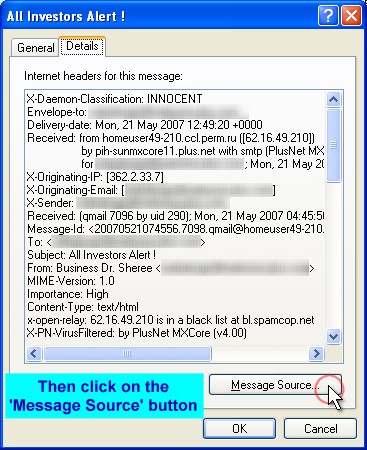
Task: Click the Message-Id header line
Action: pos(176,229)
